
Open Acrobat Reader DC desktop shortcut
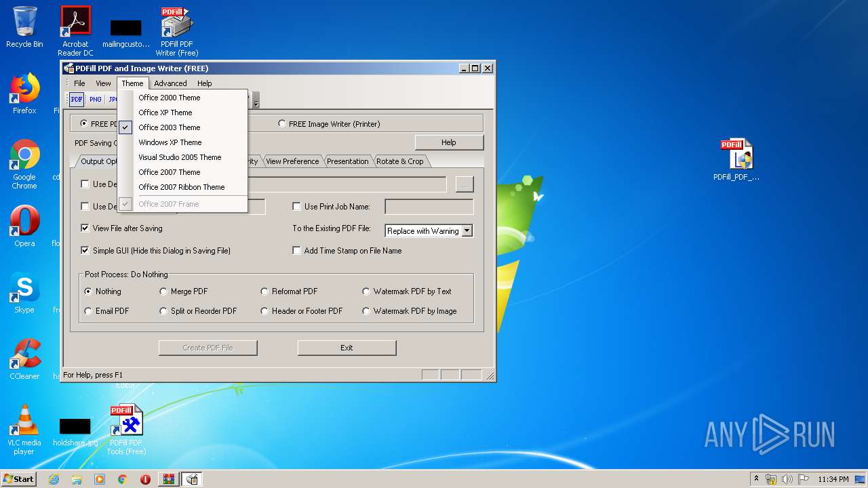[x=75, y=31]
